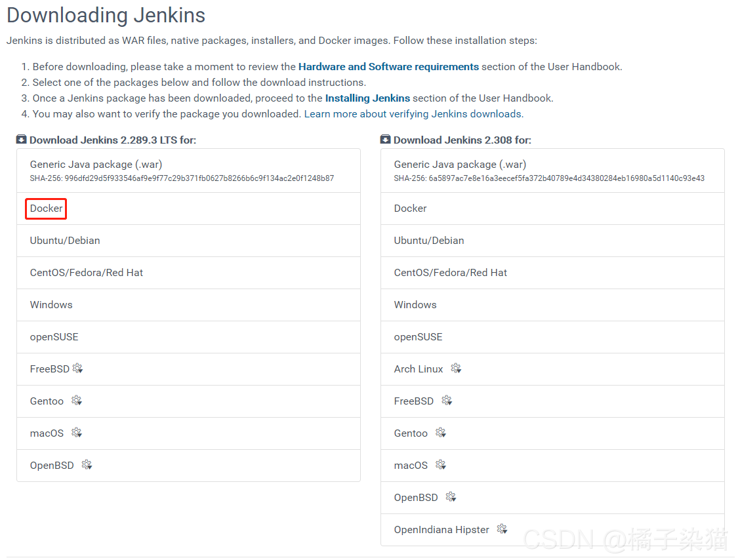Select Docker under Jenkins 2.308
Screen dimensions: 738x560
[x=552, y=209]
